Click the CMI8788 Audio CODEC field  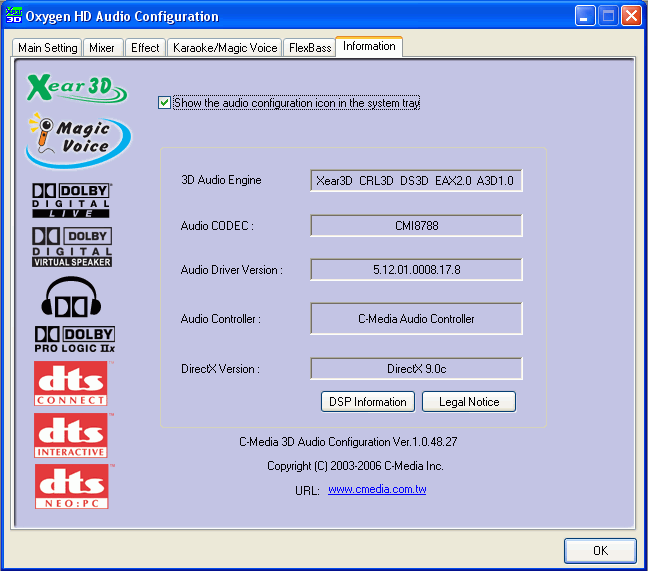pos(416,226)
